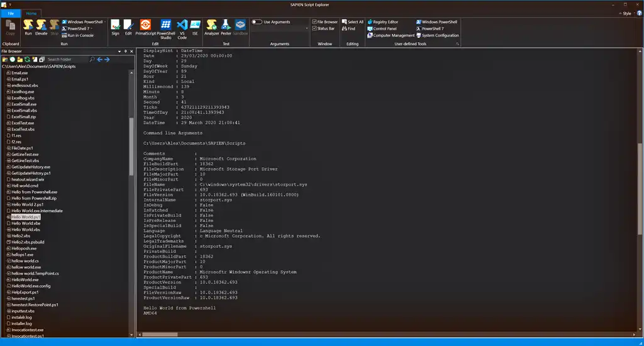Uncheck Status Bar checkbox
The width and height of the screenshot is (644, 346).
point(314,28)
